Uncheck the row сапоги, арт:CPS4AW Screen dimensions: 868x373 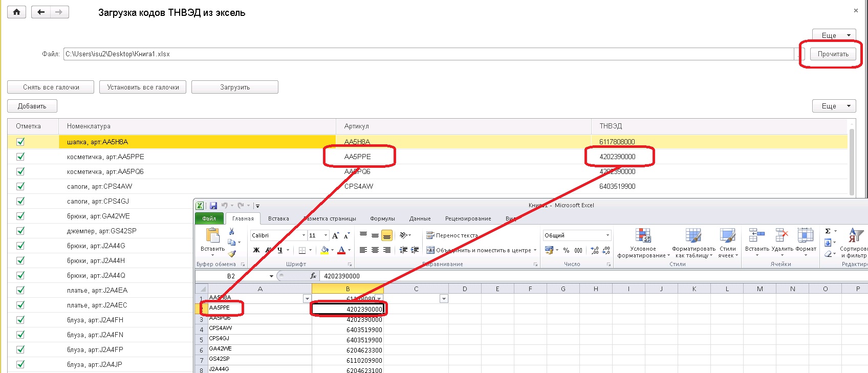(x=20, y=186)
